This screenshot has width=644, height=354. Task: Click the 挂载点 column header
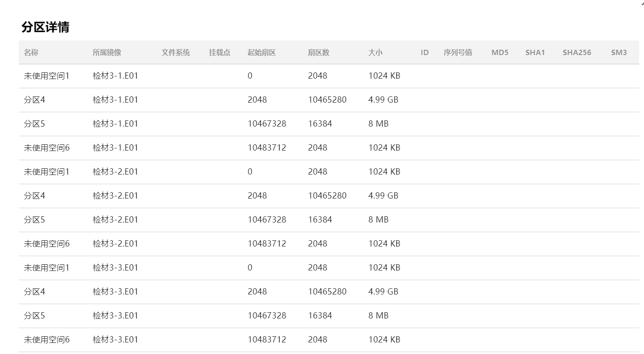[220, 52]
